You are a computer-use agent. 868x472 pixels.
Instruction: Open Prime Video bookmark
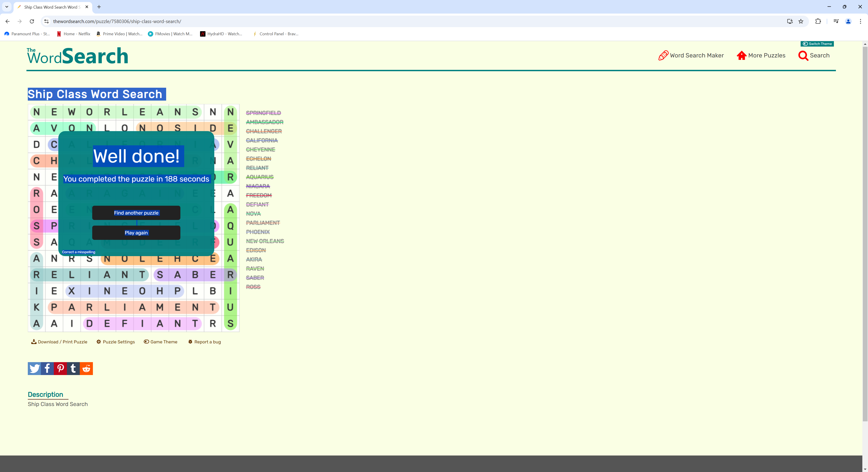tap(119, 34)
